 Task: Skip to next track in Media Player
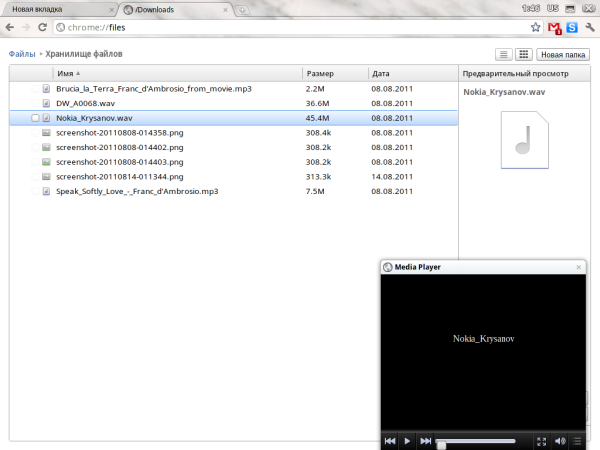coord(425,441)
